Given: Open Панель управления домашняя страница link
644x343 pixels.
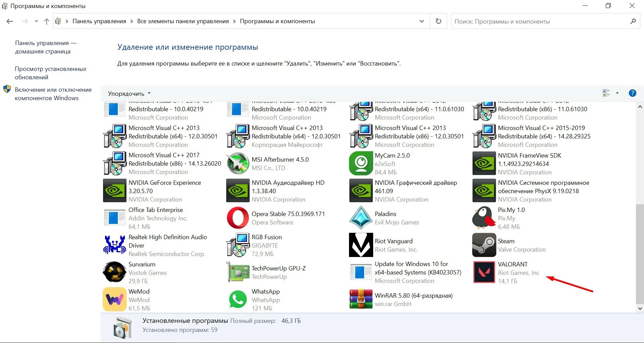Looking at the screenshot, I should click(46, 47).
